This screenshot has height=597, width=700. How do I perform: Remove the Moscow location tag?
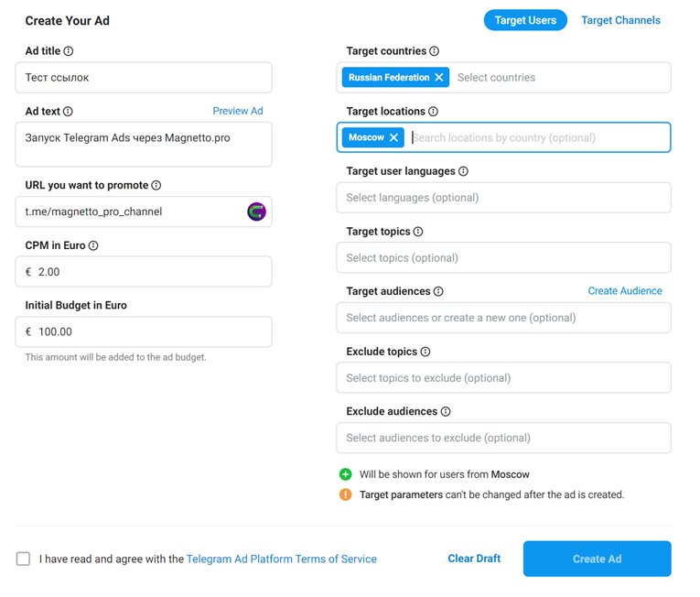click(394, 137)
